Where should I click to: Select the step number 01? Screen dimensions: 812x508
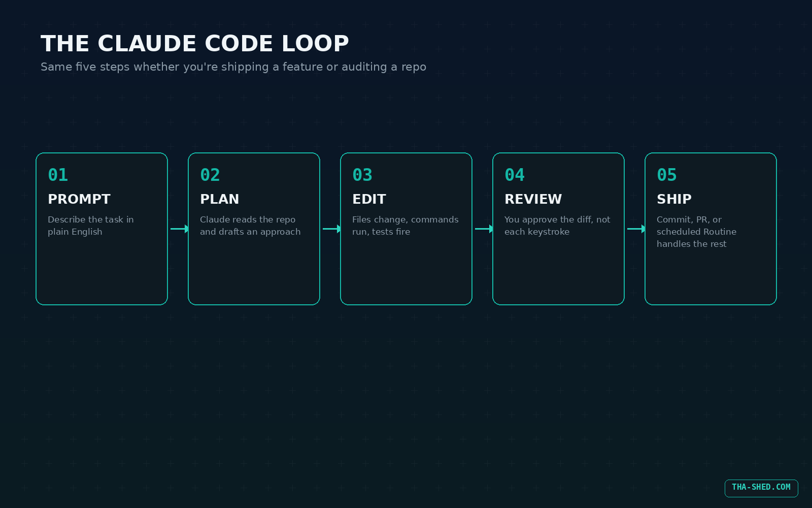coord(58,175)
